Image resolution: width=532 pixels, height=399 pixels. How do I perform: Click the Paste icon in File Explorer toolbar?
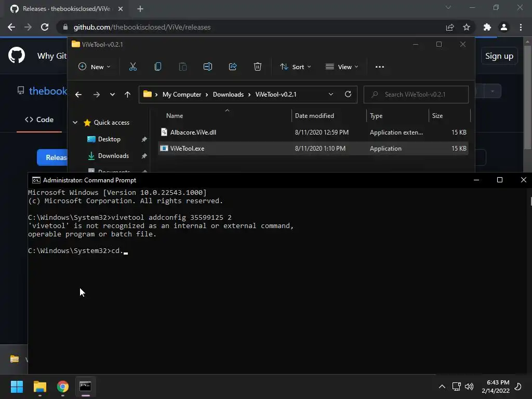coord(182,67)
